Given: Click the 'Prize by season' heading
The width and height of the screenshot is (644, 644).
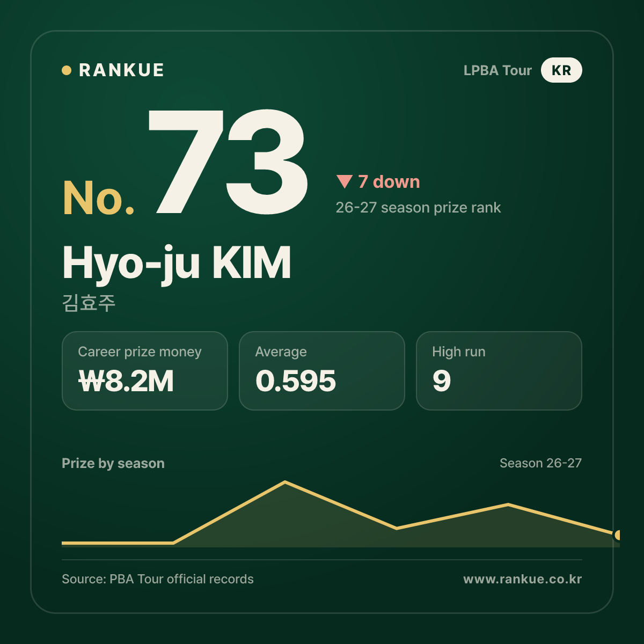Looking at the screenshot, I should point(113,463).
